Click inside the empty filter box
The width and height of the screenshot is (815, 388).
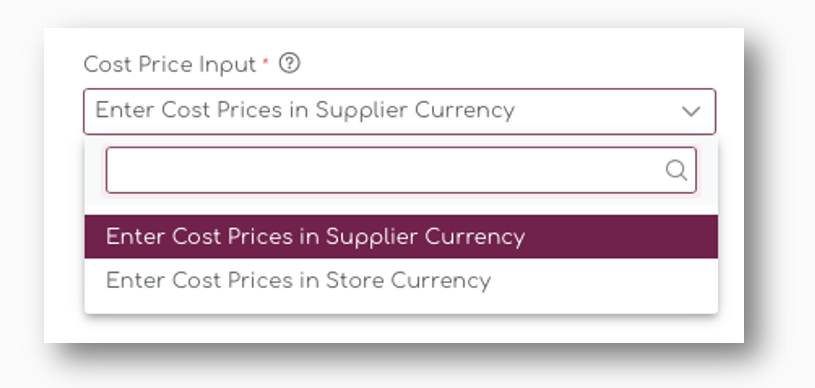click(x=401, y=170)
